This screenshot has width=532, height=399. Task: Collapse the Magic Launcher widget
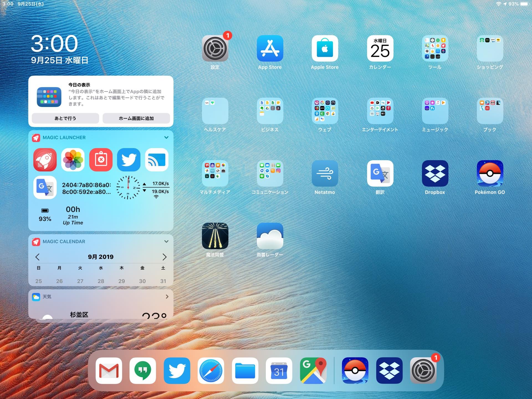[166, 138]
